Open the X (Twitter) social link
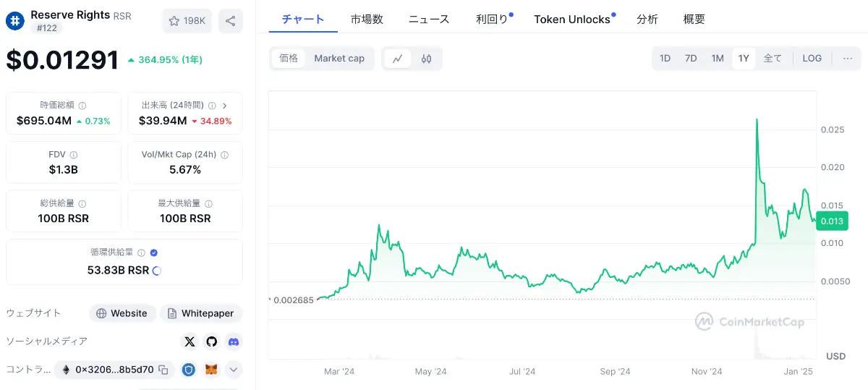 (x=190, y=342)
